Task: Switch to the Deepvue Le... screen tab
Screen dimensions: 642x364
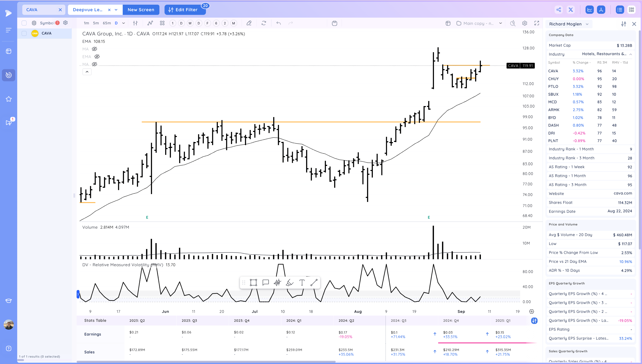Action: tap(88, 10)
